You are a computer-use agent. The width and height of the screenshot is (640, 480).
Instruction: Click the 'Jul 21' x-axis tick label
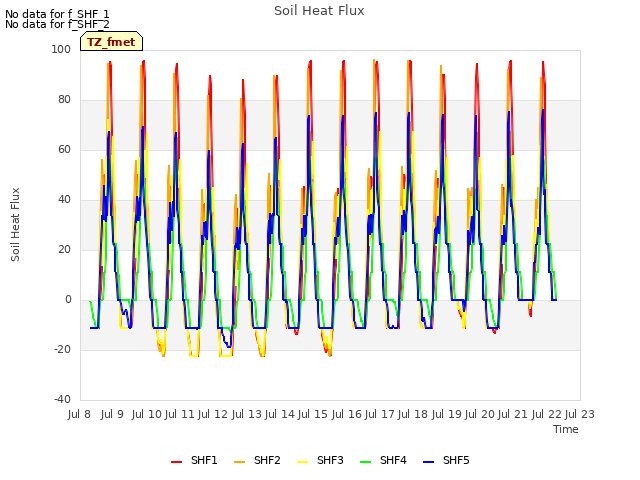coord(513,414)
